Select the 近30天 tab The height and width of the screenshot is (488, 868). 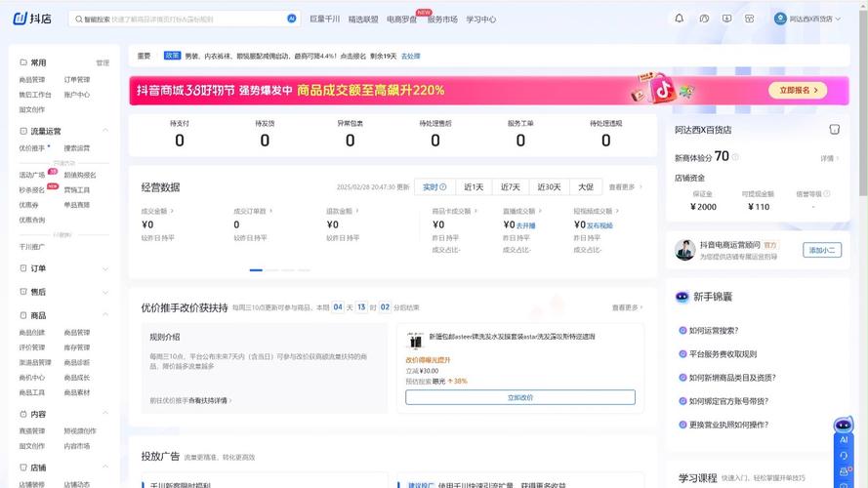click(x=549, y=187)
